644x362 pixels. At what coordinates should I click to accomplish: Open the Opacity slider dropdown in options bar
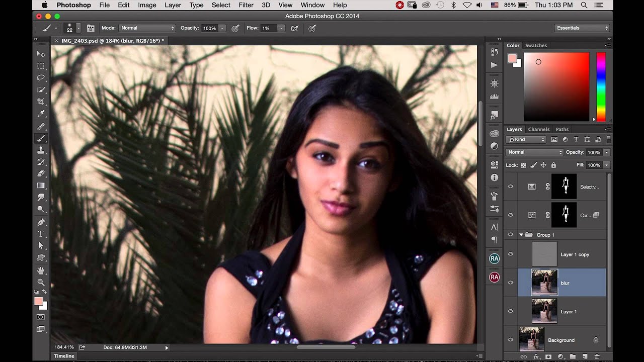tap(222, 28)
